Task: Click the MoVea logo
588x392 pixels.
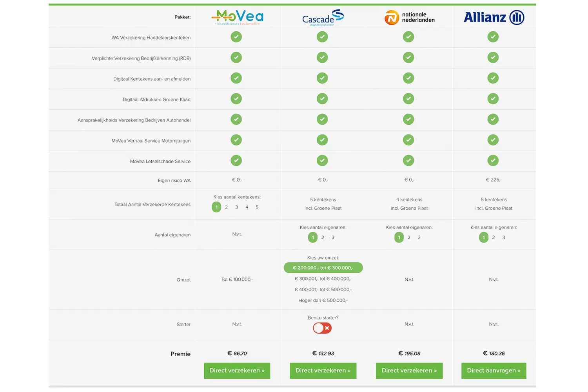Action: coord(237,17)
